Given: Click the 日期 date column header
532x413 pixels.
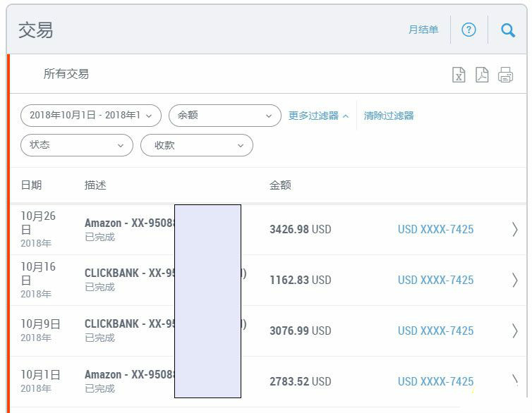Looking at the screenshot, I should [31, 185].
